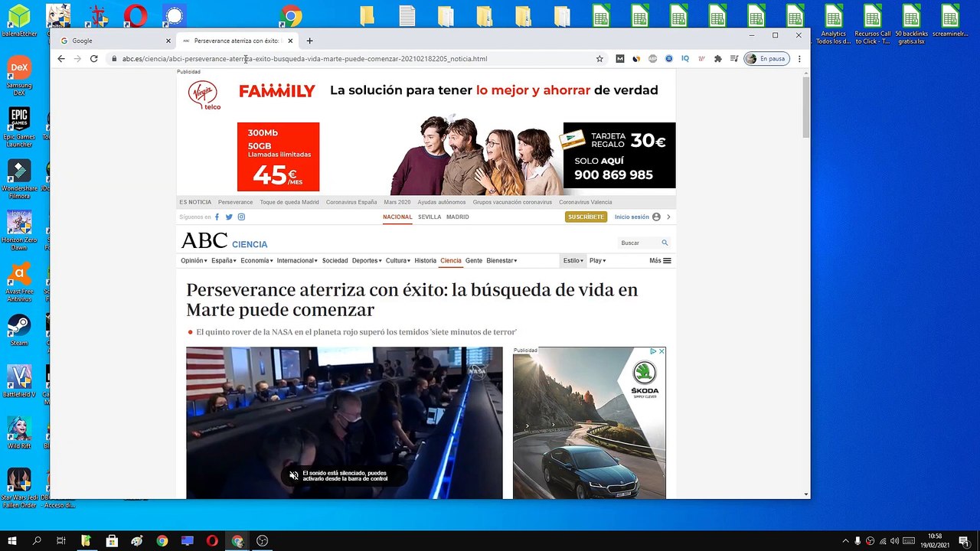The width and height of the screenshot is (980, 551).
Task: Open the 'En pausa' profile button
Action: [766, 59]
